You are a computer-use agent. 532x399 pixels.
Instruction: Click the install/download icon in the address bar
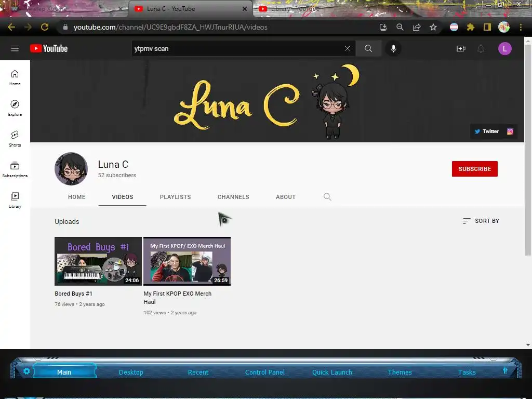pyautogui.click(x=383, y=27)
